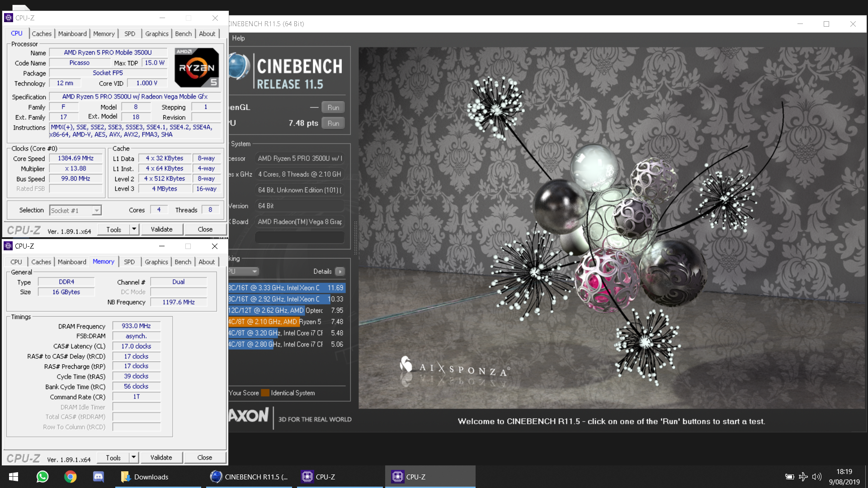This screenshot has height=488, width=868.
Task: Open Tools dropdown arrow in Memory CPU-Z window
Action: point(133,457)
